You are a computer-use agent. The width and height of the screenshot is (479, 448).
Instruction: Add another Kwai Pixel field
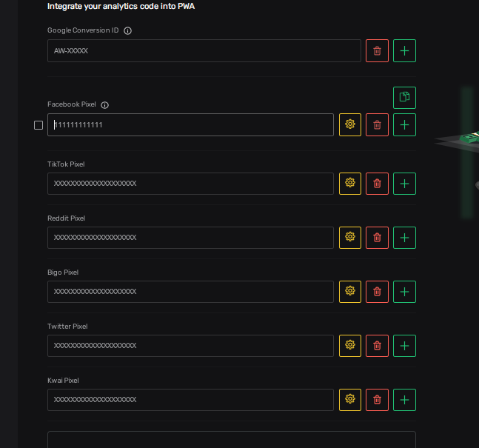(x=404, y=400)
